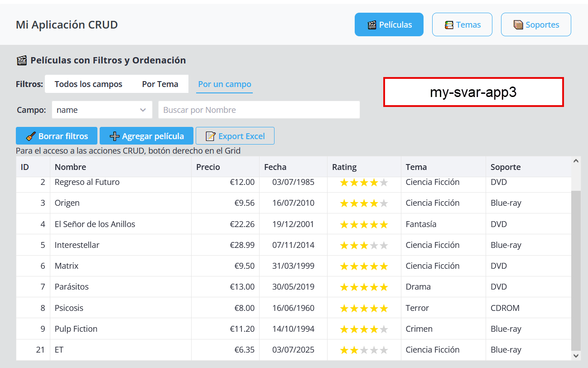588x368 pixels.
Task: Click the star rating of Interestellar
Action: pos(364,245)
